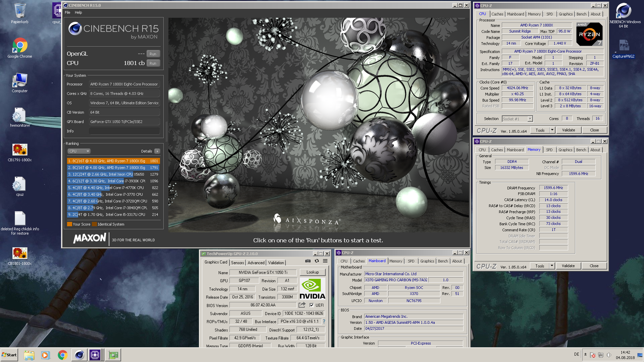Open the cpuz desktop file icon
The width and height of the screenshot is (644, 362).
tap(20, 186)
